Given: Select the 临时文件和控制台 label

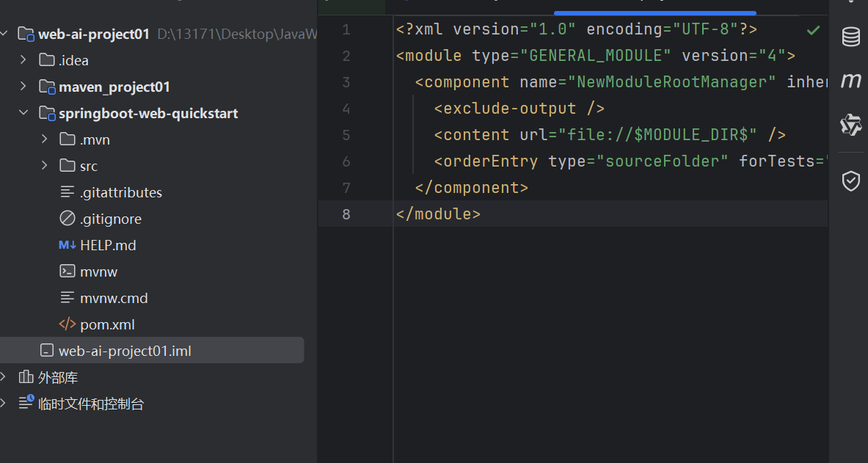Looking at the screenshot, I should point(91,404).
